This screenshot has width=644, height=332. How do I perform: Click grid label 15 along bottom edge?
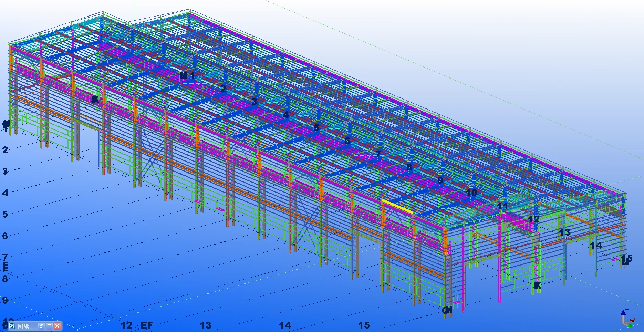pos(364,325)
